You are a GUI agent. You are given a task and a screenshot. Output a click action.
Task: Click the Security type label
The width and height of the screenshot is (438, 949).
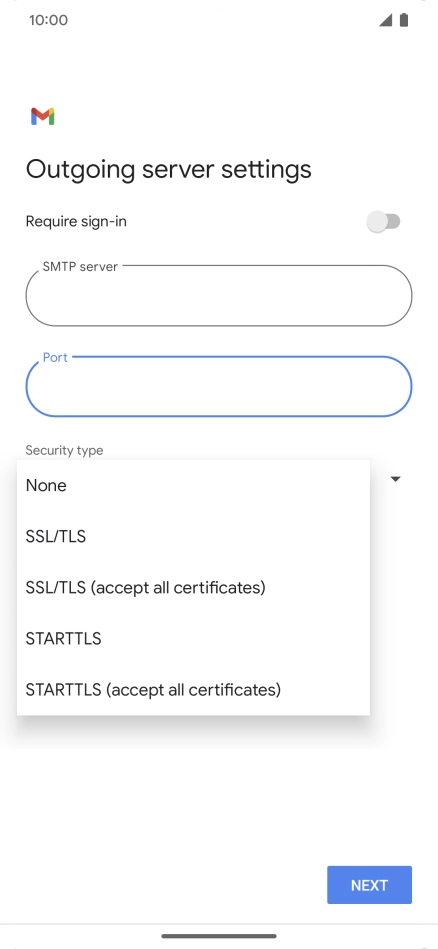pos(64,450)
